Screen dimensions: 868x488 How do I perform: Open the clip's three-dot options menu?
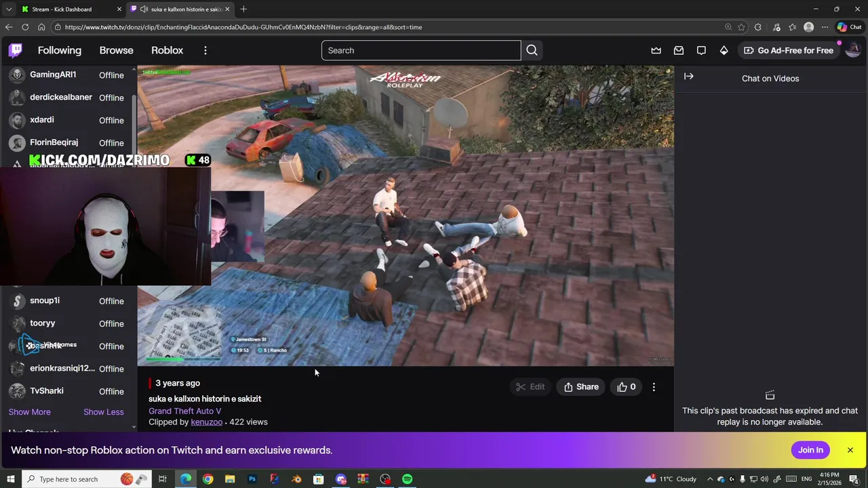pyautogui.click(x=654, y=387)
